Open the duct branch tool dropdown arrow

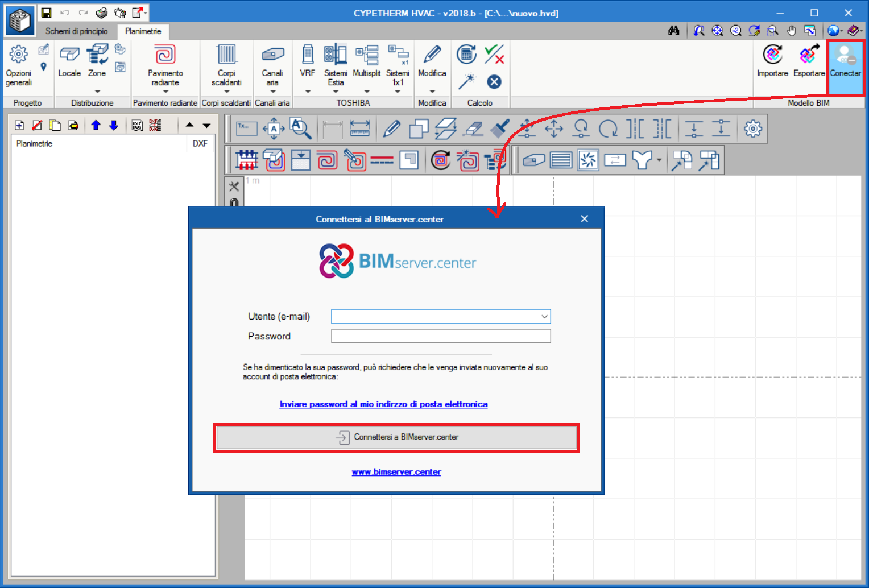[659, 160]
